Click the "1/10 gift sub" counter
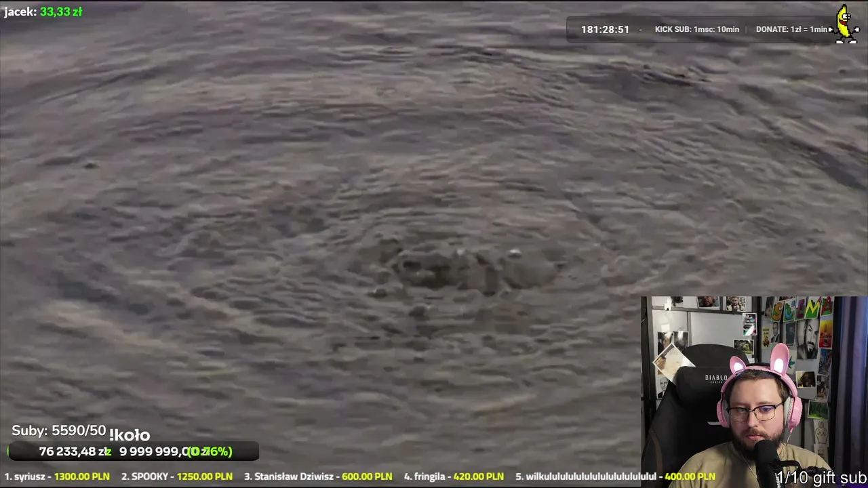The height and width of the screenshot is (488, 868). tap(822, 479)
